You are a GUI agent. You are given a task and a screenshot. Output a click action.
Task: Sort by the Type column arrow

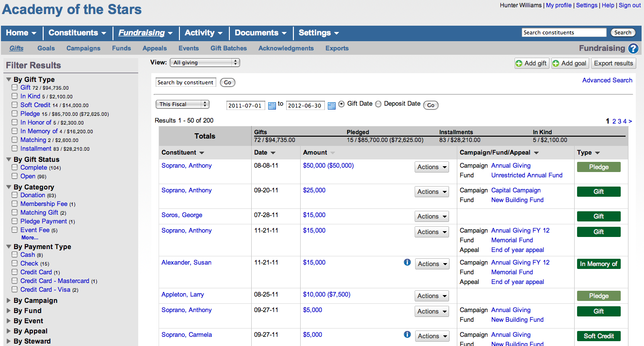tap(597, 153)
